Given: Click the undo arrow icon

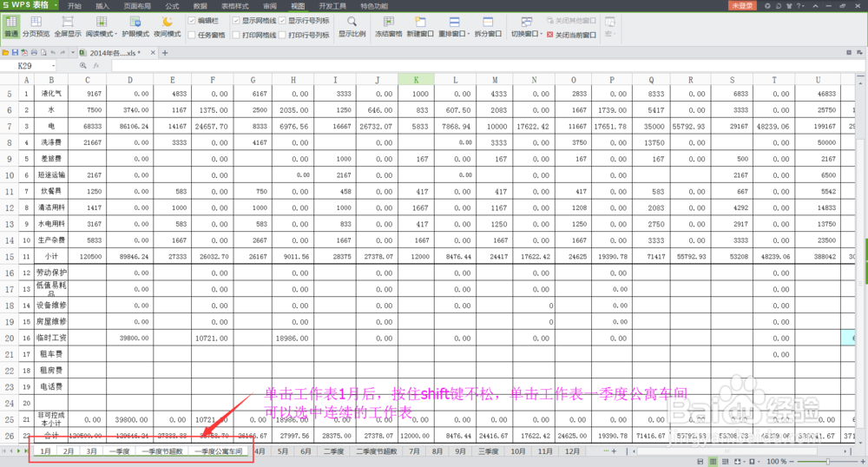Looking at the screenshot, I should pyautogui.click(x=53, y=53).
